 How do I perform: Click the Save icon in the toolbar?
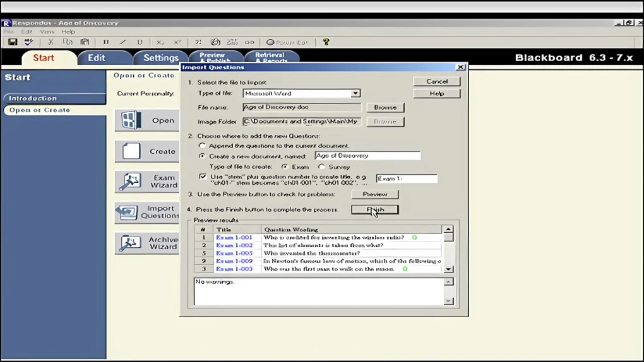point(12,42)
